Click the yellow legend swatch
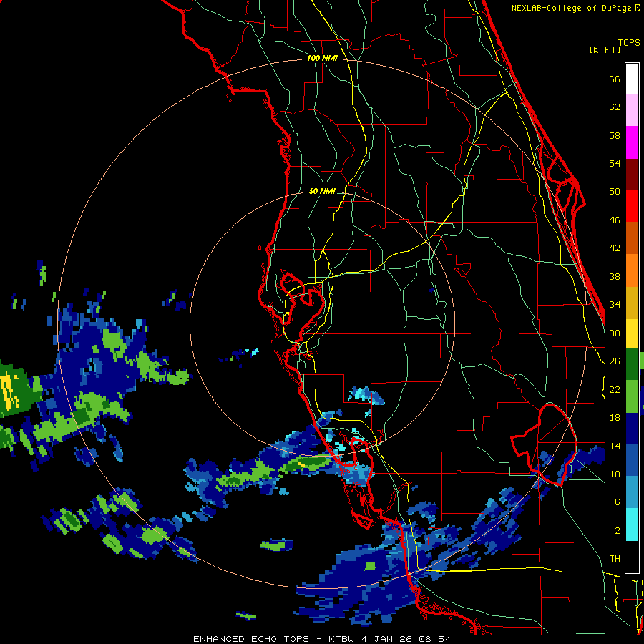Image resolution: width=644 pixels, height=644 pixels. point(632,333)
